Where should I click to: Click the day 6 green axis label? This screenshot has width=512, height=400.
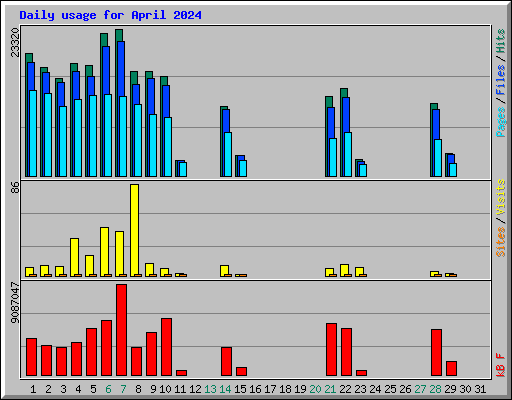click(x=108, y=389)
